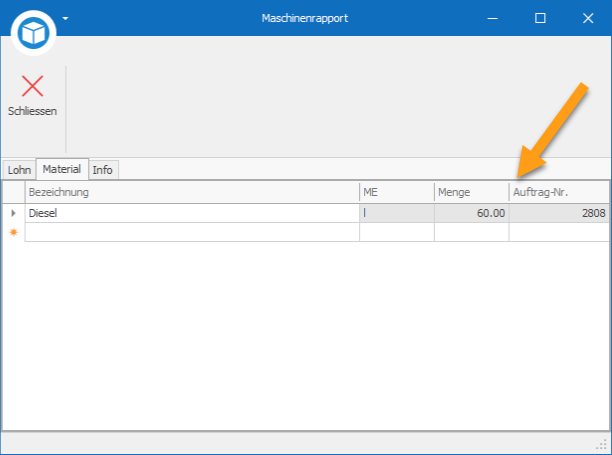Open the application cube logo menu
Screen dimensions: 612x455
[34, 33]
